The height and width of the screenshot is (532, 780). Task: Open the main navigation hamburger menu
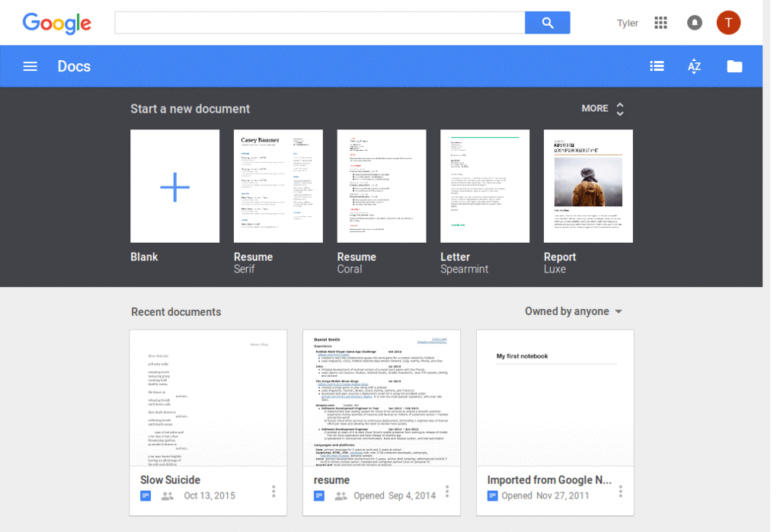(x=30, y=65)
